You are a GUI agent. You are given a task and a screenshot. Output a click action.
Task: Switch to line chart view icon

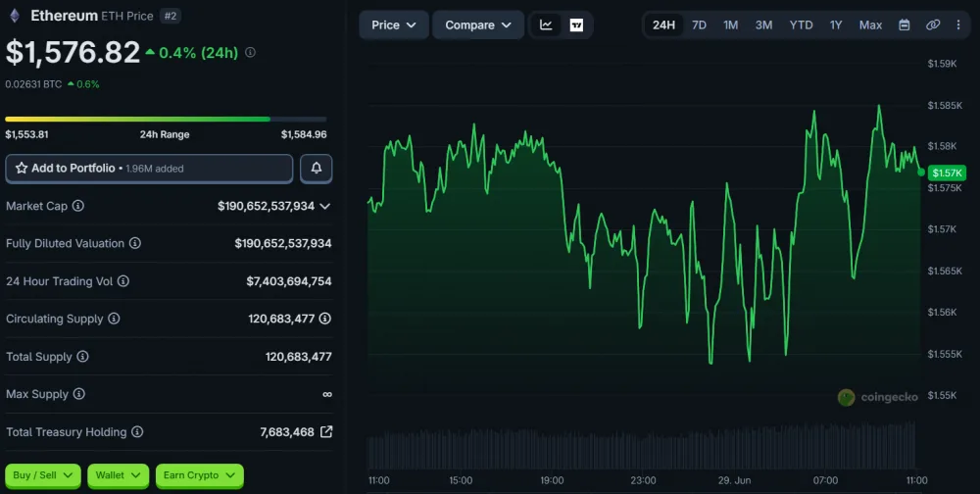click(x=546, y=25)
